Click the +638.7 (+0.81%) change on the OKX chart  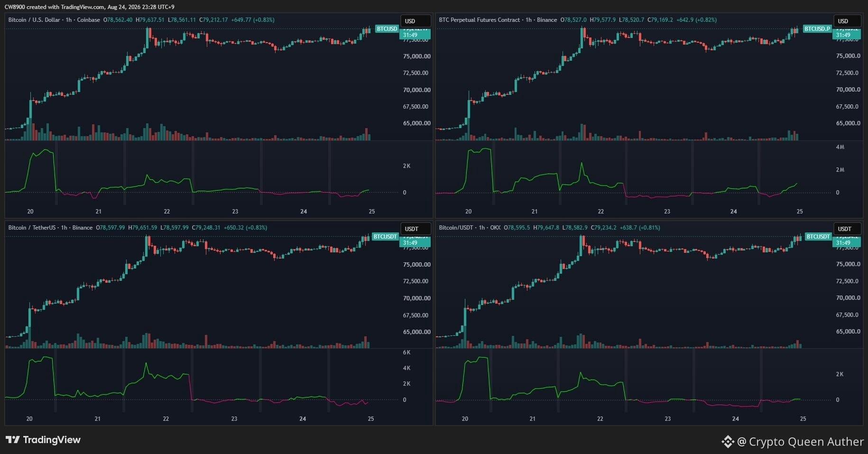[640, 228]
